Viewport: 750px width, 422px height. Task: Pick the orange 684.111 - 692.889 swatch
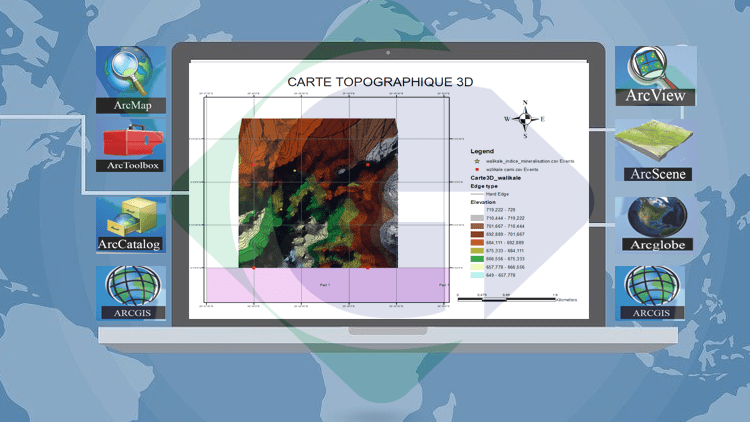point(477,243)
